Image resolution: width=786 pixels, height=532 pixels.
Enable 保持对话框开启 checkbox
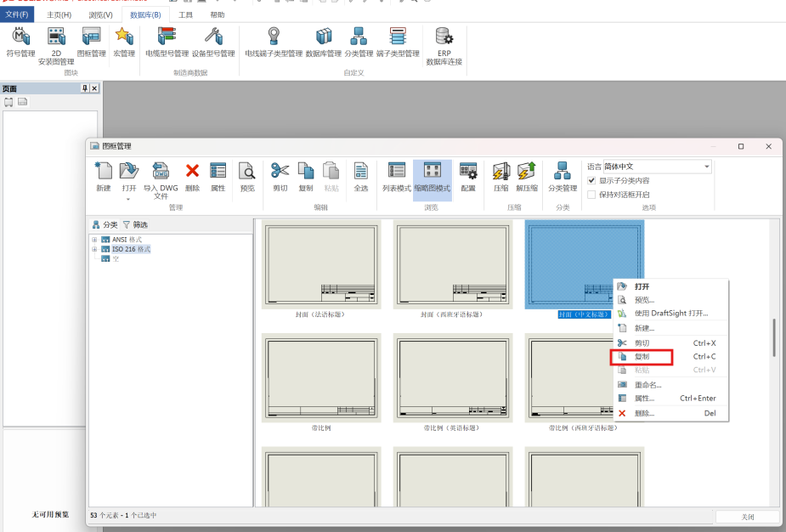592,195
